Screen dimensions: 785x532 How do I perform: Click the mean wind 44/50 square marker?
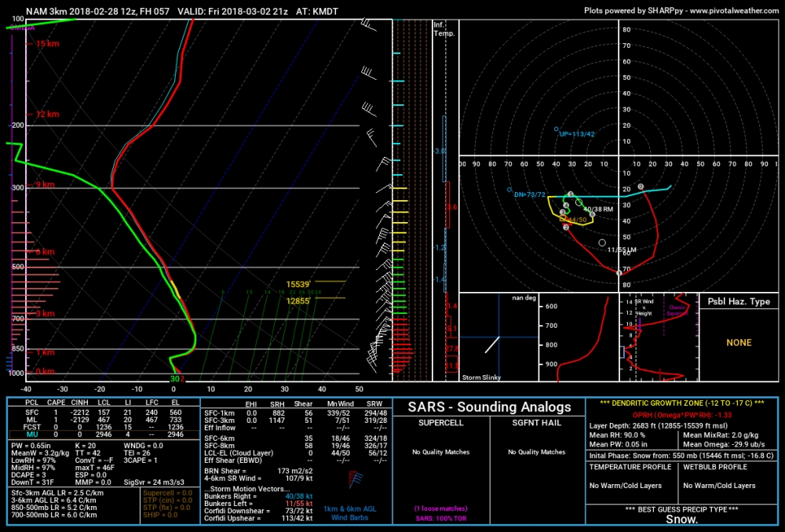coord(563,218)
